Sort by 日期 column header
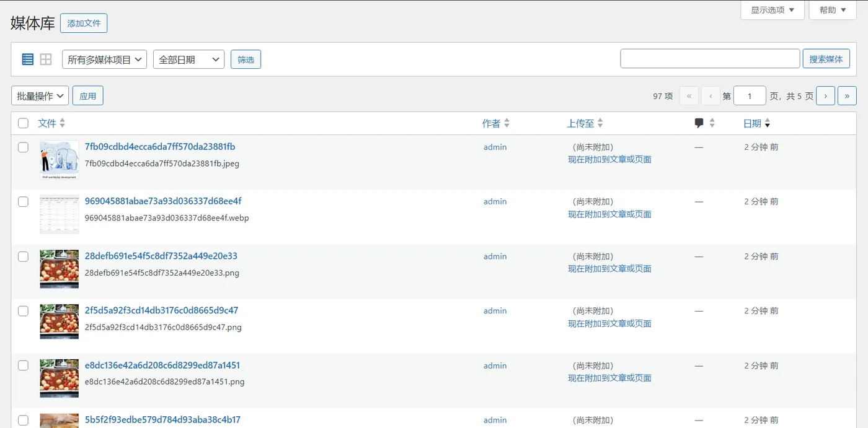868x428 pixels. tap(752, 123)
